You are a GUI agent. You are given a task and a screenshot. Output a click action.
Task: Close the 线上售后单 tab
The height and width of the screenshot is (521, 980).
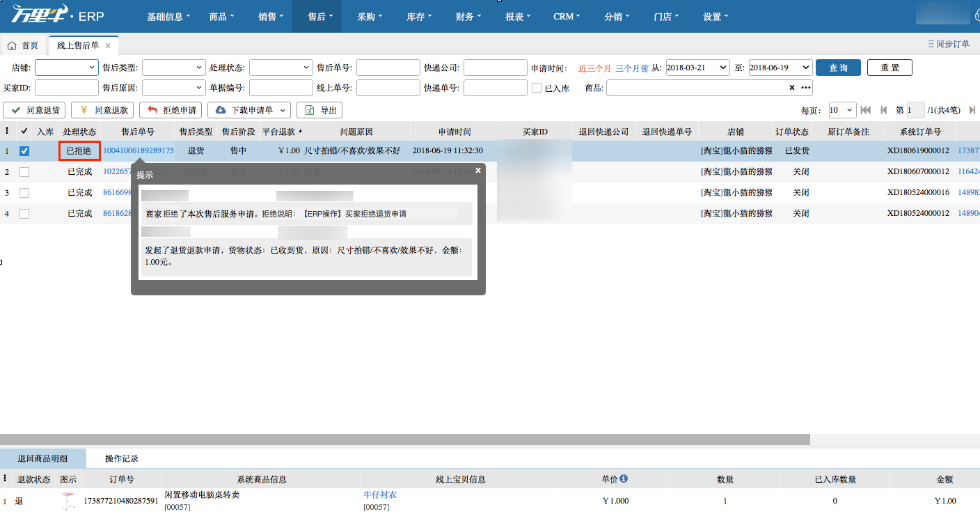(x=108, y=45)
